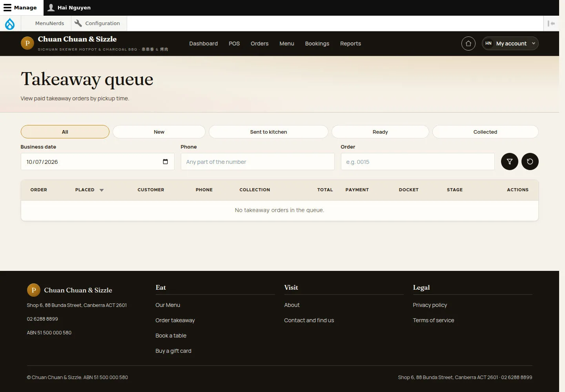The height and width of the screenshot is (392, 565).
Task: Open the Terms of service link
Action: (x=433, y=320)
